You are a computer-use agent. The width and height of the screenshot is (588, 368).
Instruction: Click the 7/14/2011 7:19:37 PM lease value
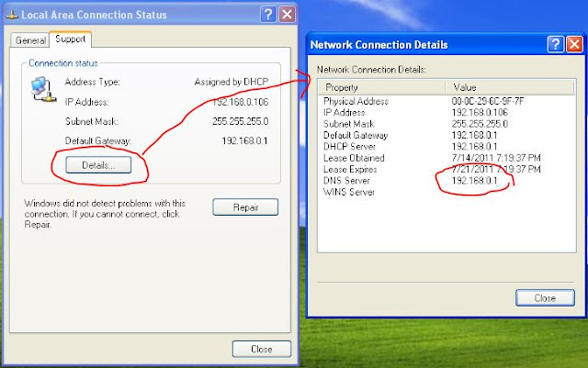click(496, 158)
